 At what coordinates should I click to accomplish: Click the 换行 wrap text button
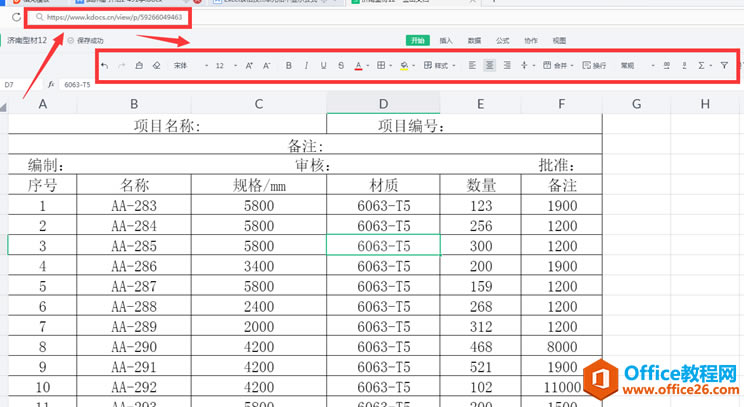[594, 66]
